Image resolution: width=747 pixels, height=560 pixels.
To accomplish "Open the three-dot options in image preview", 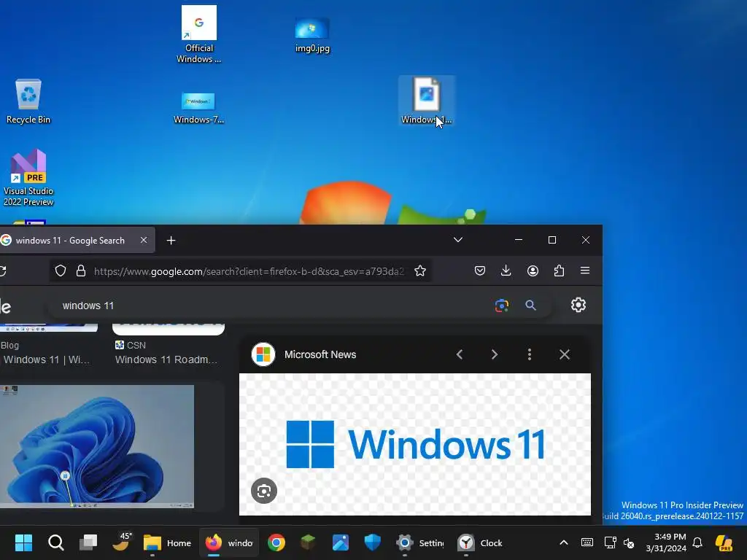I will click(x=530, y=354).
